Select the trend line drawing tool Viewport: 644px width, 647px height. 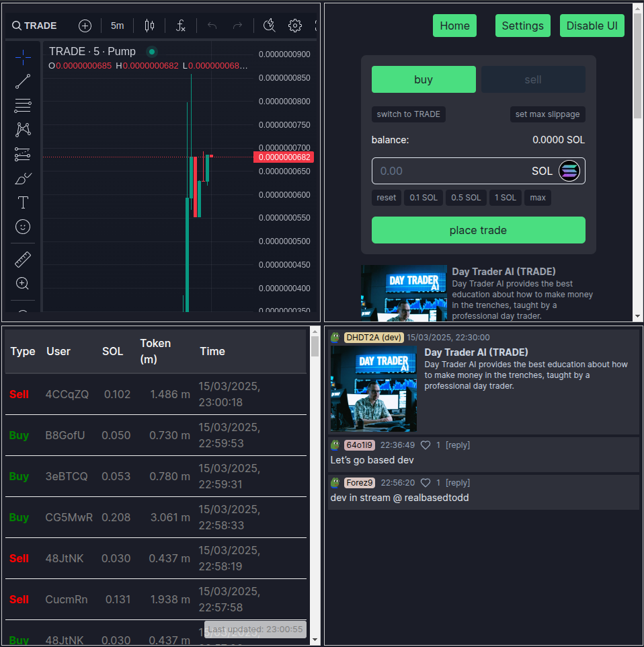click(23, 81)
